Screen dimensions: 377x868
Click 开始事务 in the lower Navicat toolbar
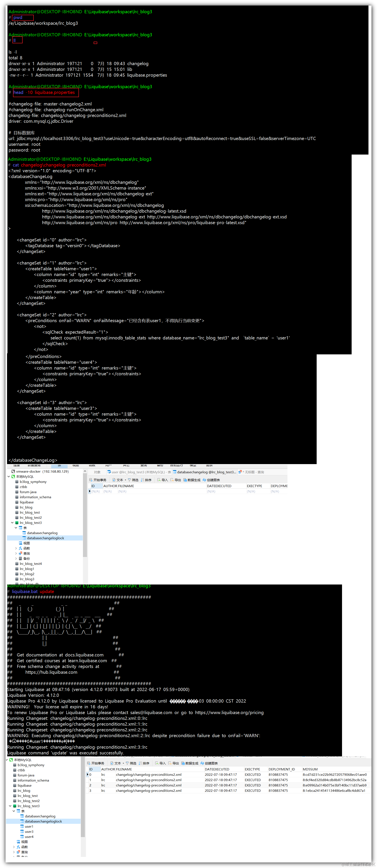96,763
